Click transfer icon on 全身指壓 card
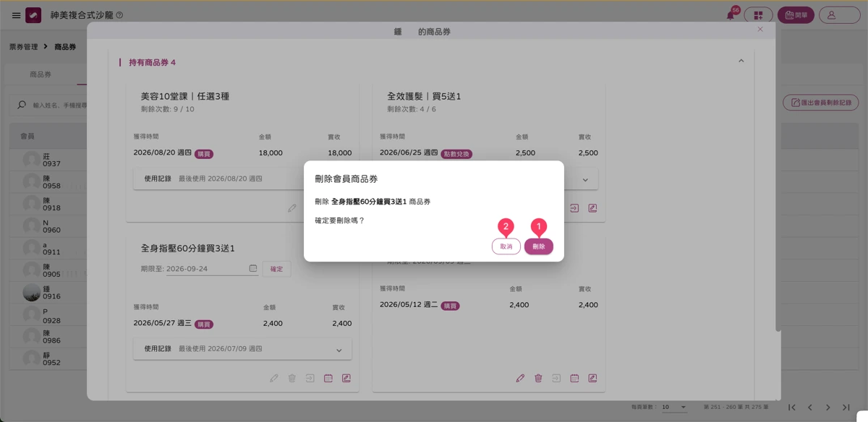This screenshot has width=868, height=422. [310, 378]
